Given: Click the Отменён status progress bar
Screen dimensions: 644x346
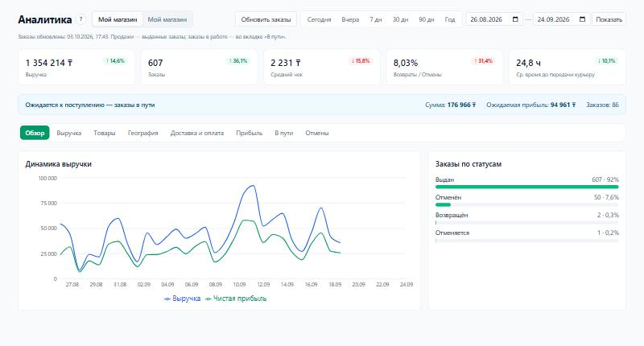Looking at the screenshot, I should click(x=527, y=204).
